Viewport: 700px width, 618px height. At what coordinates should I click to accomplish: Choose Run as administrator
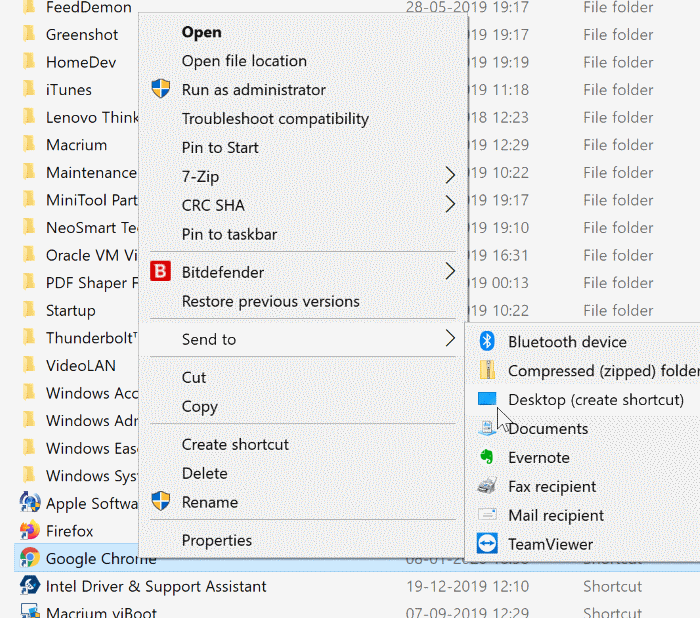click(x=253, y=90)
